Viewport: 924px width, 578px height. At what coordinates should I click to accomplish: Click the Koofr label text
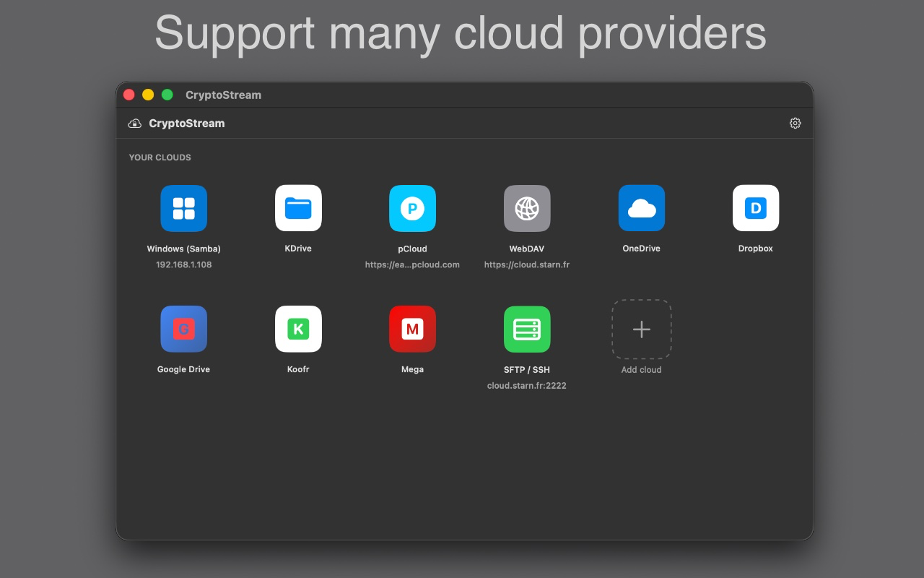pyautogui.click(x=298, y=369)
